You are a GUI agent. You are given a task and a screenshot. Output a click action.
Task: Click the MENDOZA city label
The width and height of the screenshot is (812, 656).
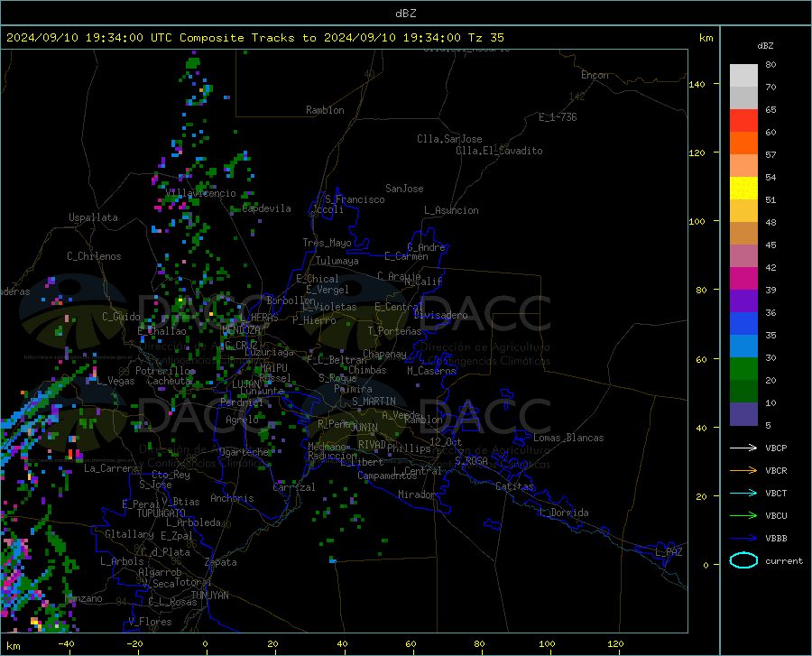241,330
